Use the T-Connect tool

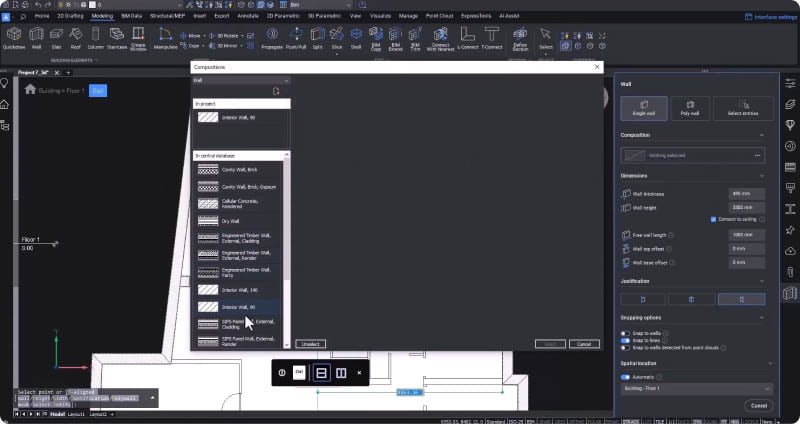click(492, 38)
